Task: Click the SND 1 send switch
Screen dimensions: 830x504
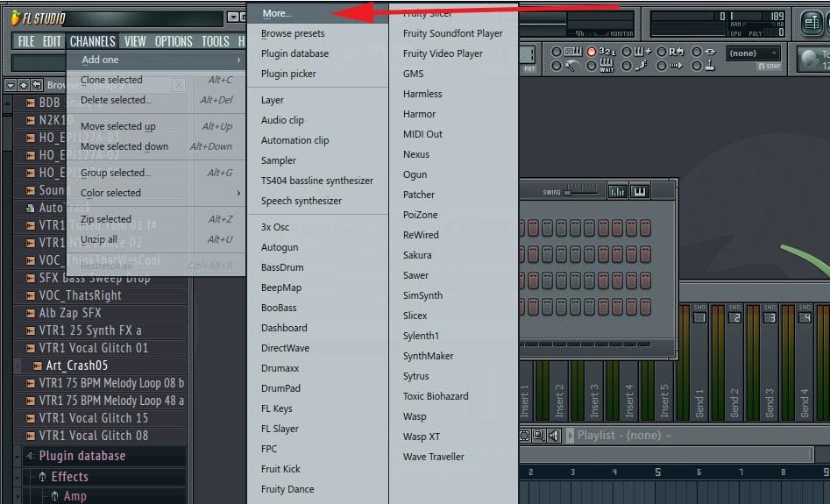Action: coord(699,317)
